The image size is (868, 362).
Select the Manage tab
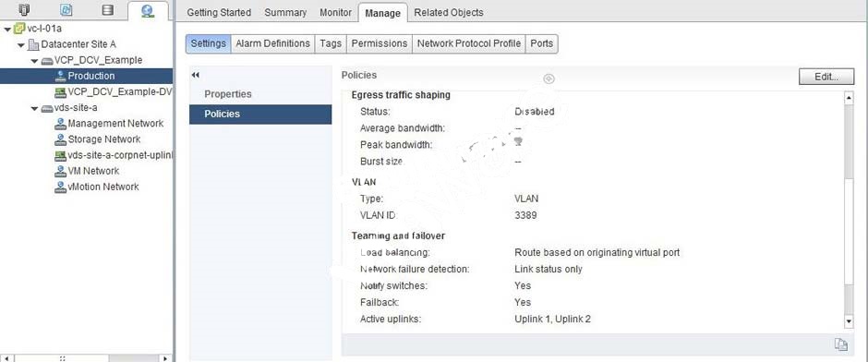tap(382, 13)
